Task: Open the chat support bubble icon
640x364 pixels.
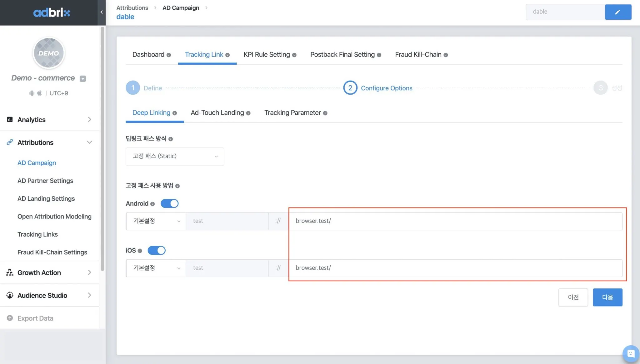Action: coord(631,354)
